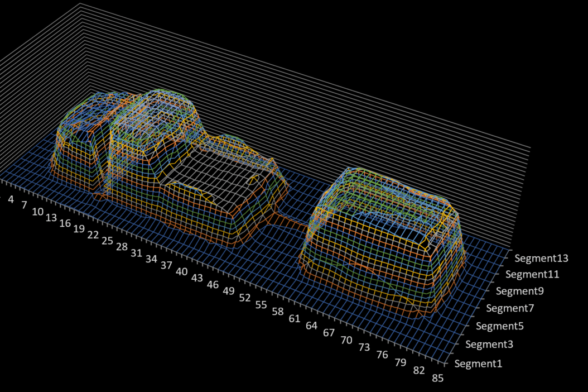
Task: Select horizontal axis value "13"
Action: (51, 217)
